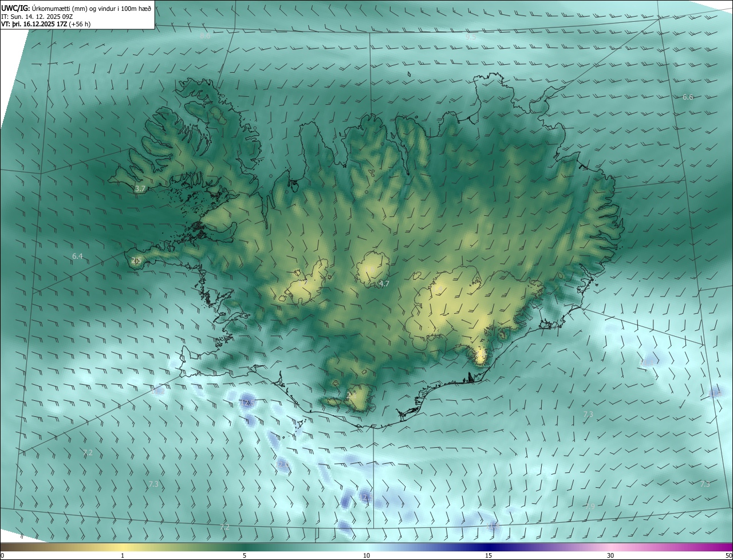This screenshot has width=733, height=560.
Task: Click the 5 tick on the color scale
Action: [245, 555]
